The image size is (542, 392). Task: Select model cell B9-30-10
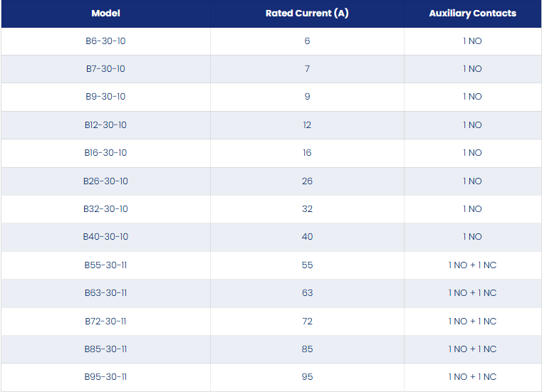click(106, 96)
